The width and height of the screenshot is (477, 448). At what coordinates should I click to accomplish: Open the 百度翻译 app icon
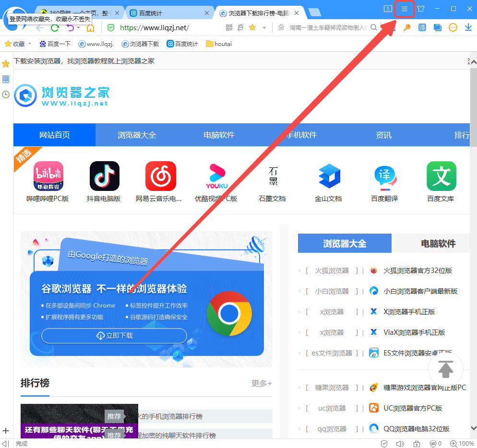[385, 176]
